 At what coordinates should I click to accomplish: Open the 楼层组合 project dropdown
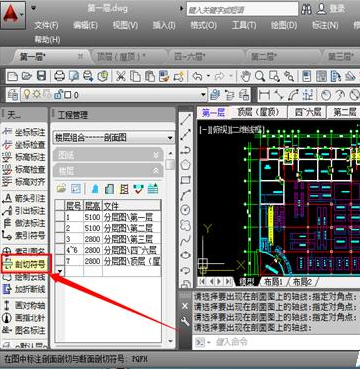[x=114, y=137]
